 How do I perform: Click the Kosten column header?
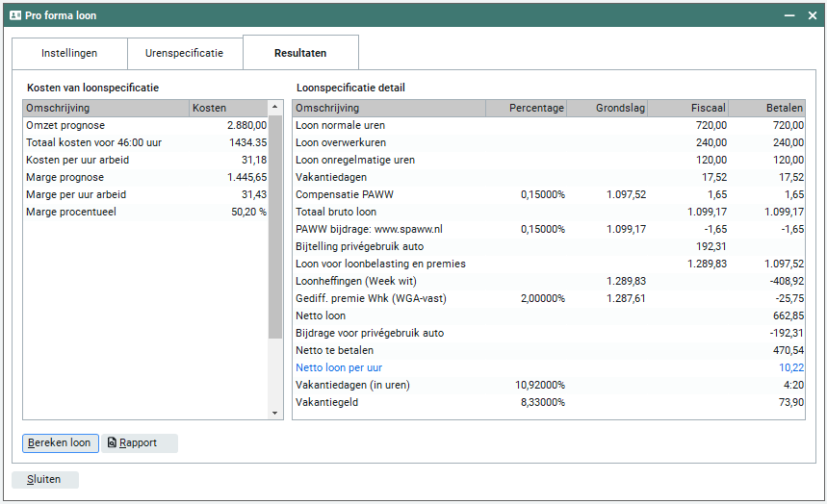click(227, 109)
